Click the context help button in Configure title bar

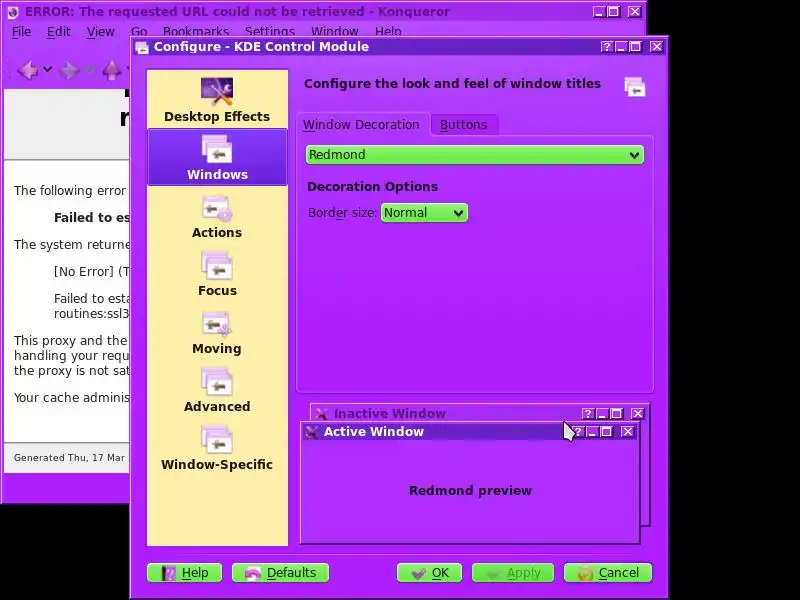tap(606, 47)
